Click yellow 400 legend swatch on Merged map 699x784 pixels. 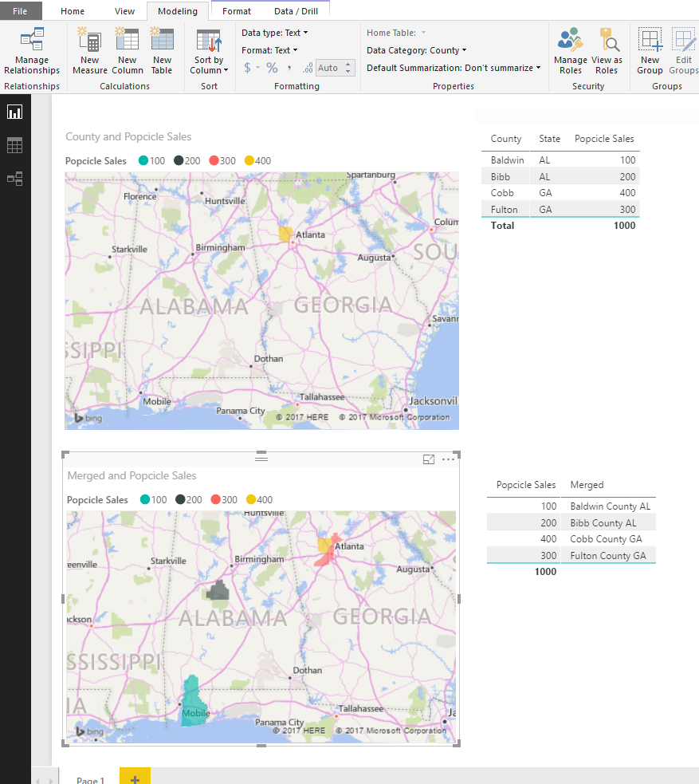point(251,499)
